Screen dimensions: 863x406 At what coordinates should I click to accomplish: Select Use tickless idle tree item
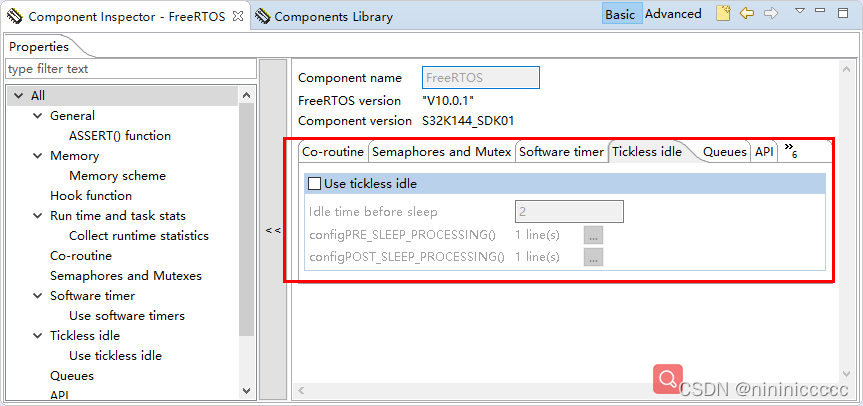(116, 355)
